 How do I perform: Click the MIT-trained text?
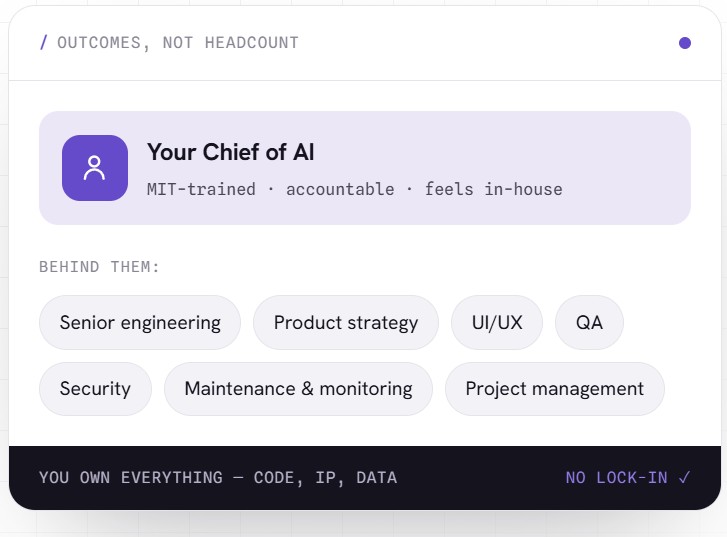(201, 189)
